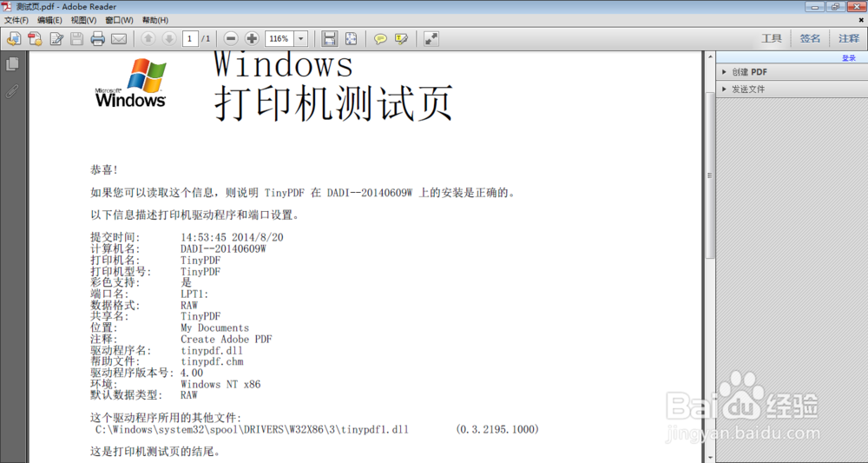Expand the 创建 PDF section
The height and width of the screenshot is (463, 868).
[x=792, y=72]
